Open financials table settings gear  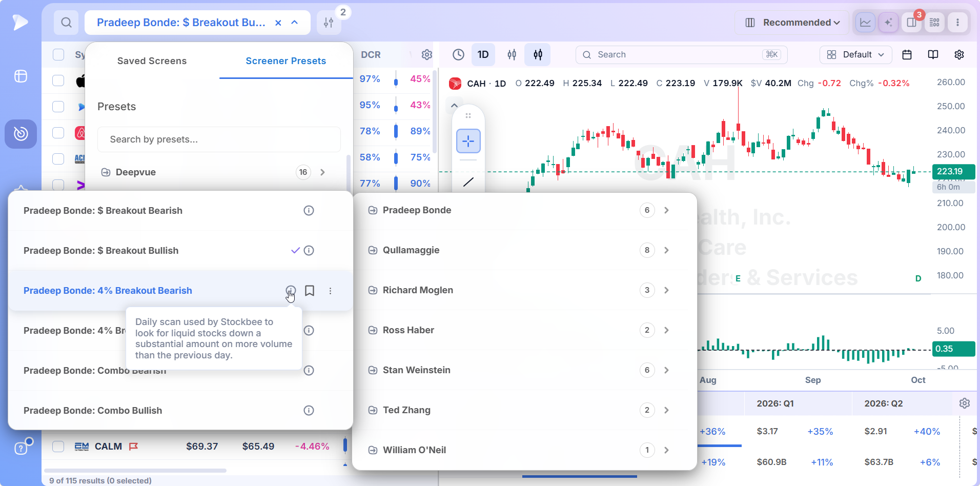964,403
